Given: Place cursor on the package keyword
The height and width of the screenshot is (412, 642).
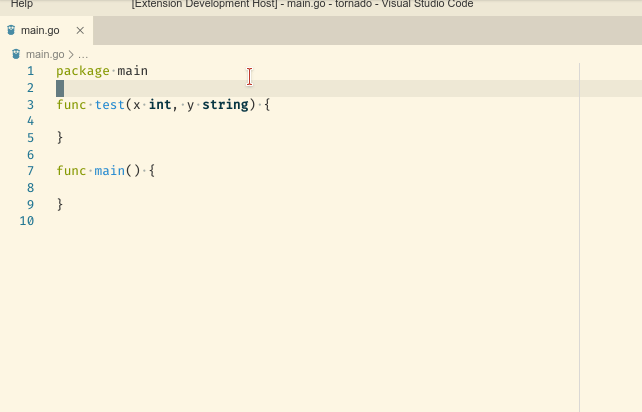Looking at the screenshot, I should point(82,71).
